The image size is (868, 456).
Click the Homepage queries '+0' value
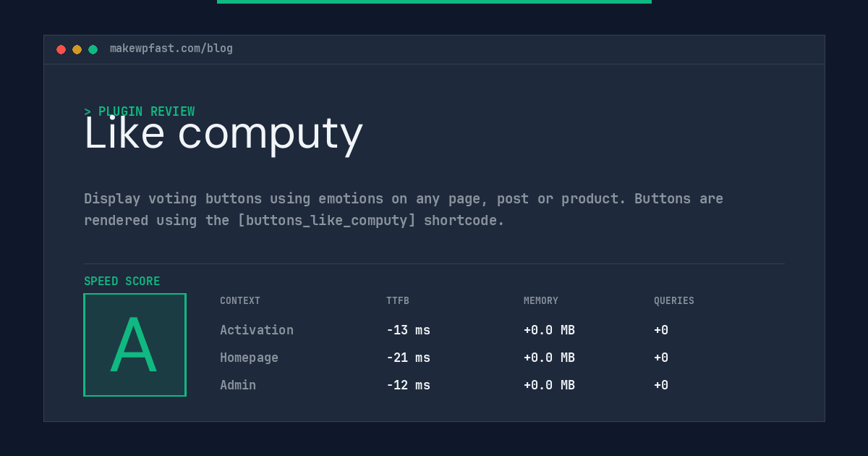point(661,358)
